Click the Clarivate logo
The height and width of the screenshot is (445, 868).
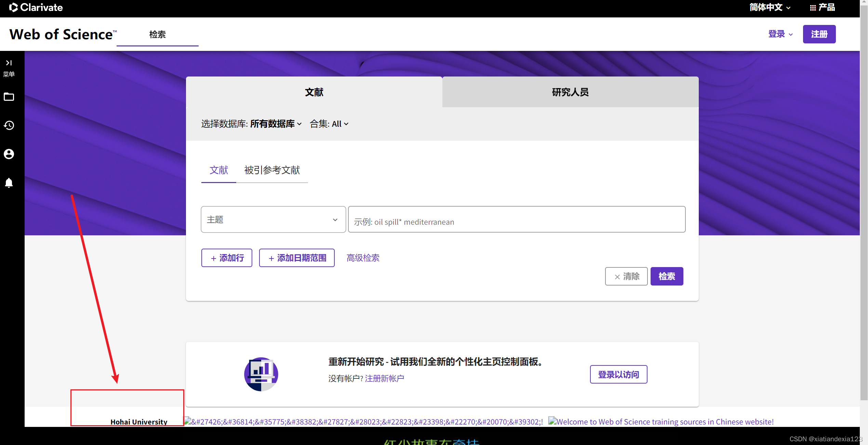tap(36, 8)
